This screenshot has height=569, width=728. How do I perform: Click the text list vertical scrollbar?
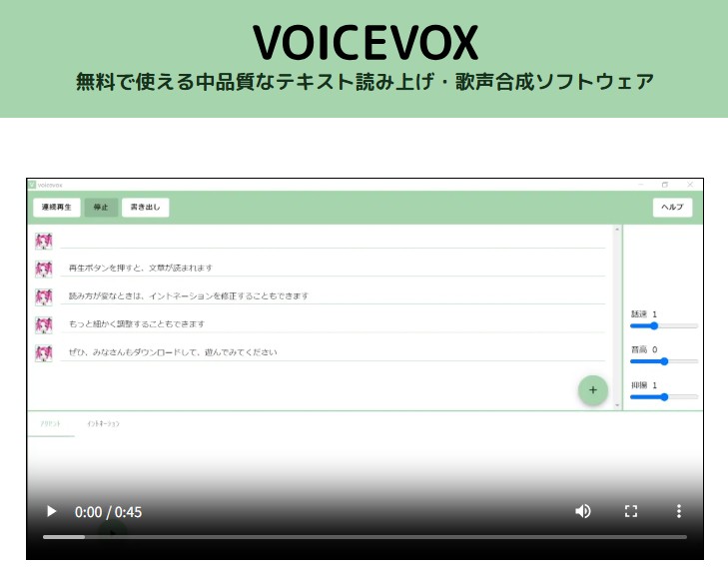tap(617, 316)
